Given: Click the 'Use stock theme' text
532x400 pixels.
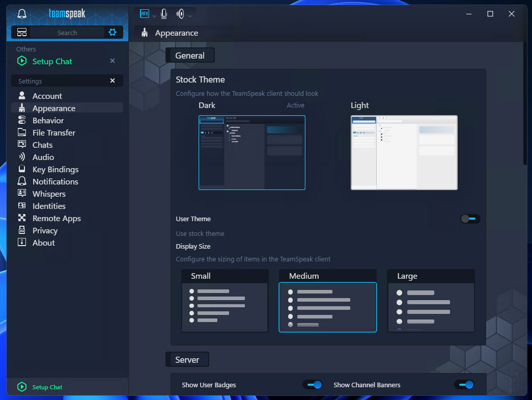Looking at the screenshot, I should (x=200, y=233).
